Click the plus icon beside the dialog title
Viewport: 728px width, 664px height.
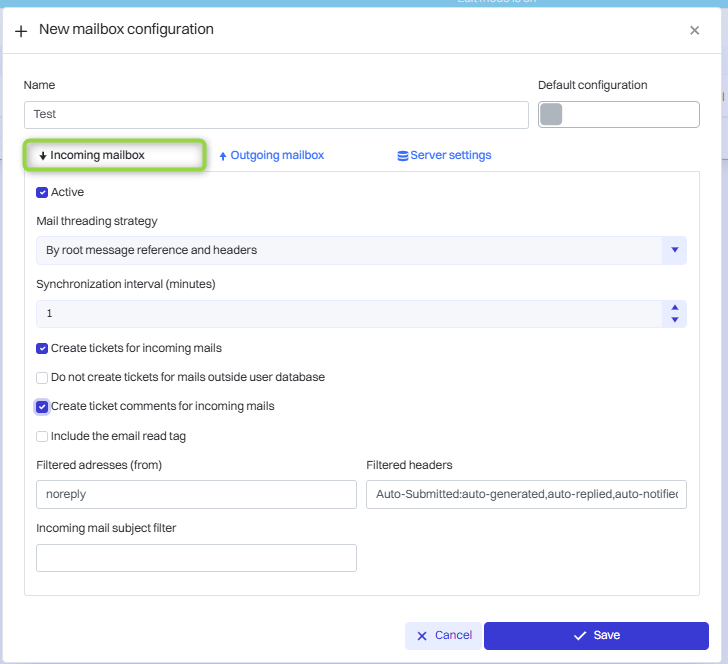point(21,31)
